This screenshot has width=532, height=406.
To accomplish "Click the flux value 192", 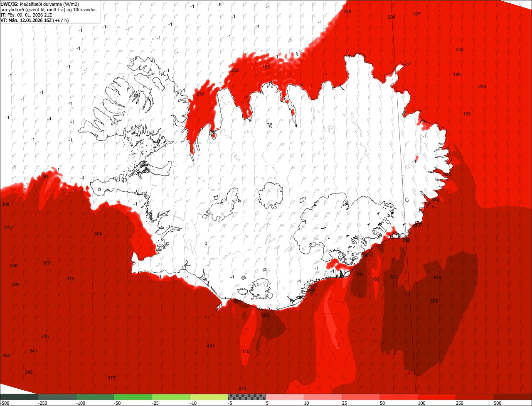I will click(x=266, y=67).
